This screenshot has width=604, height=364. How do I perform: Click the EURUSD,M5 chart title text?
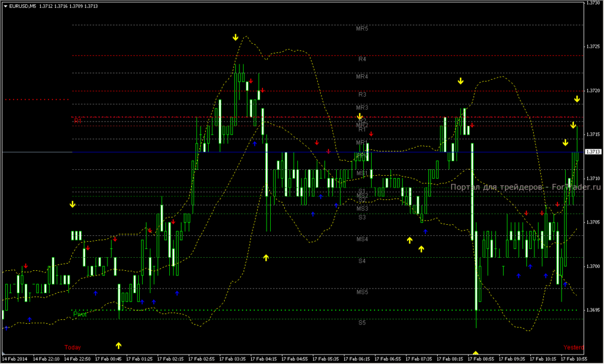click(x=22, y=6)
